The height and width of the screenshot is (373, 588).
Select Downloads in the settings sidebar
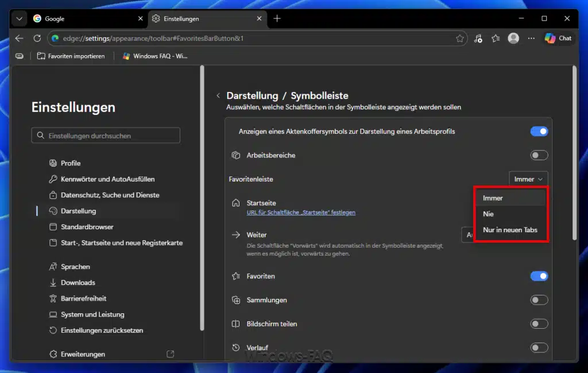(78, 282)
